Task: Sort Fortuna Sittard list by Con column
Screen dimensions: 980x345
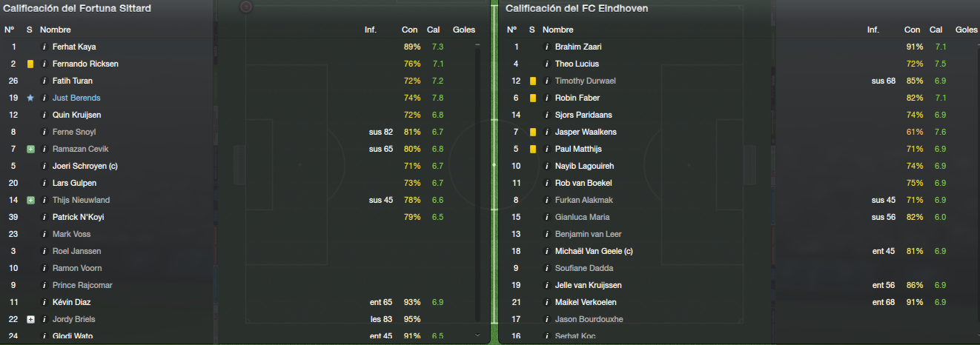Action: click(410, 30)
